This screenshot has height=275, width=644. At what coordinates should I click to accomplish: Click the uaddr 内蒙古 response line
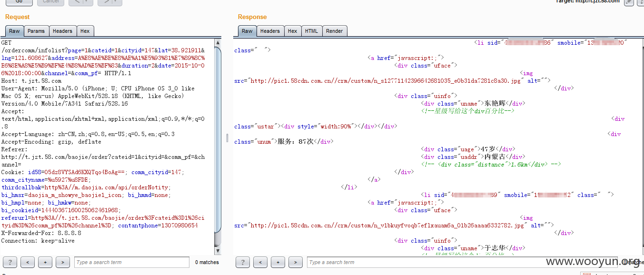coord(473,157)
